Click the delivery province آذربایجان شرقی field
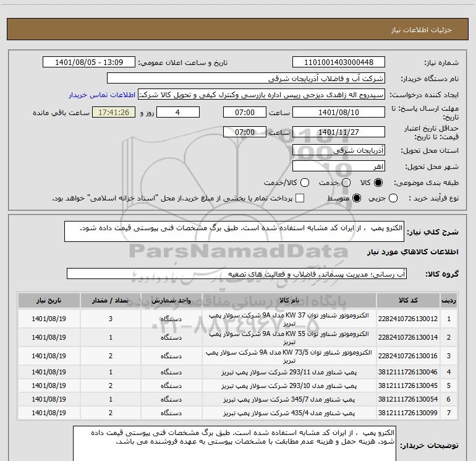 [x=339, y=150]
